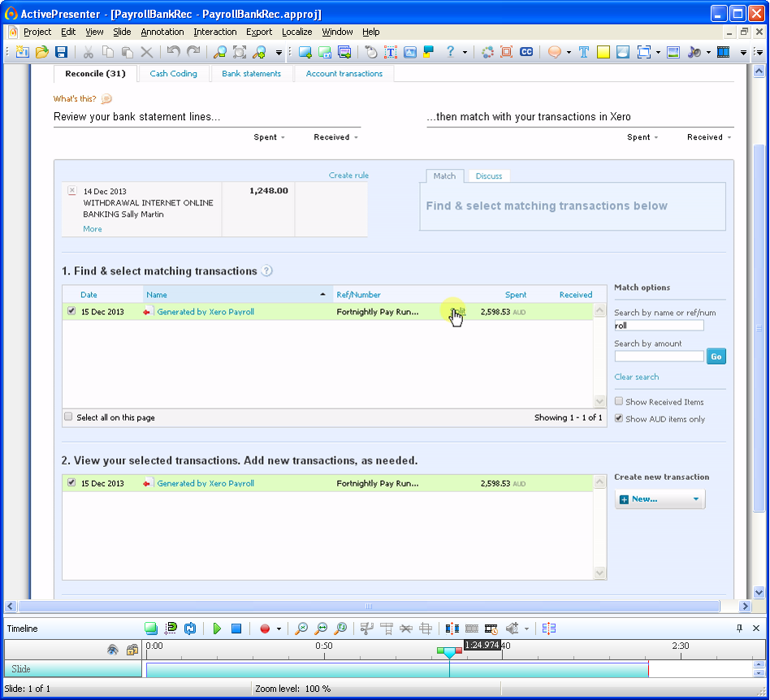Click the yellow highlight shape icon

tap(603, 52)
